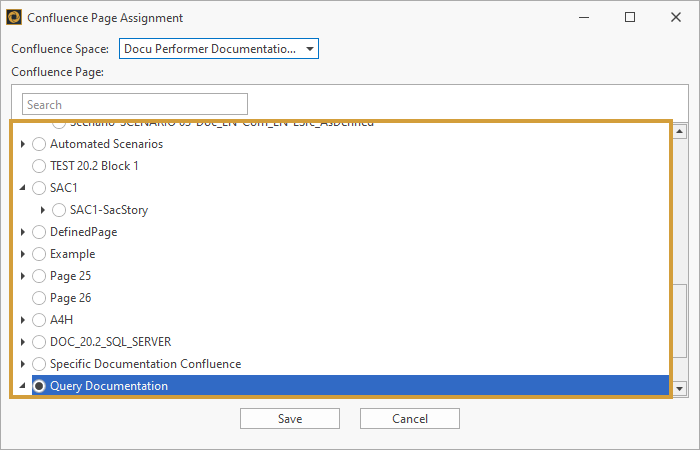This screenshot has width=700, height=450.
Task: Expand the DOC_20.2_SQL_SERVER node
Action: 23,342
